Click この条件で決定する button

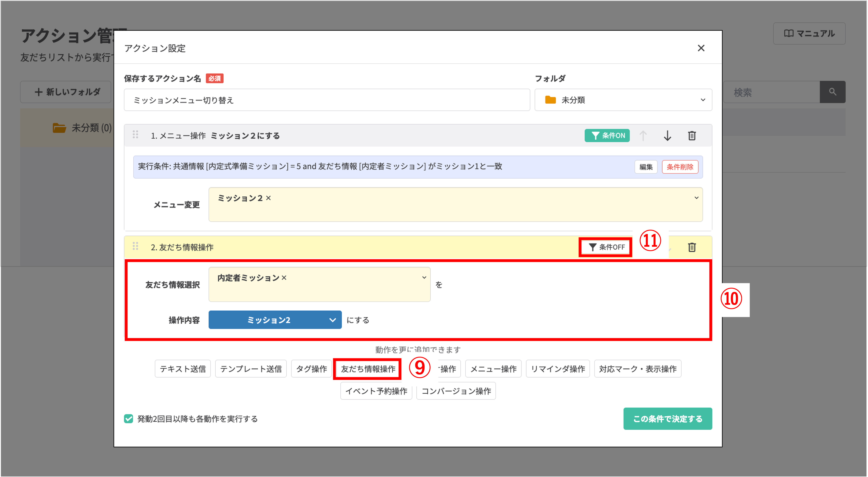(667, 419)
